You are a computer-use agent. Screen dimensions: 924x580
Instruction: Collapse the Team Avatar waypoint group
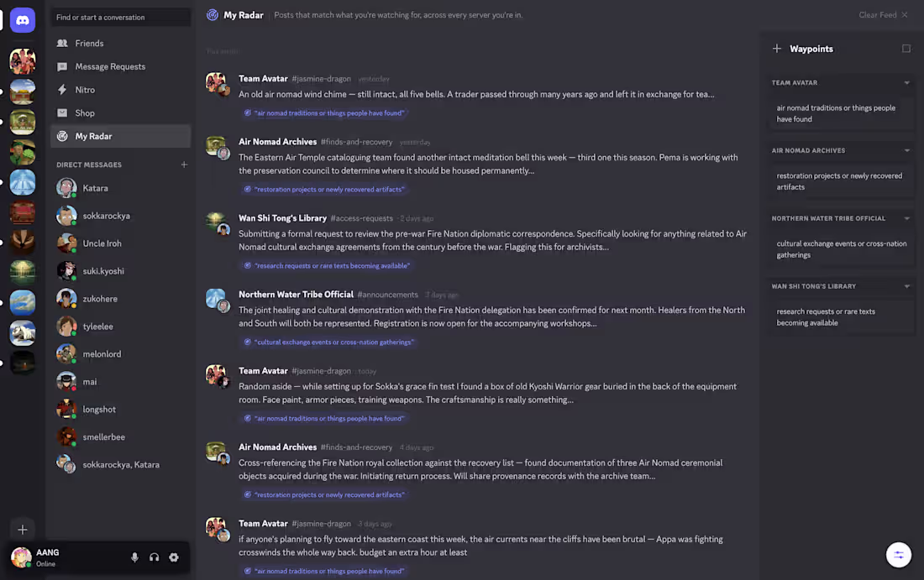(907, 83)
